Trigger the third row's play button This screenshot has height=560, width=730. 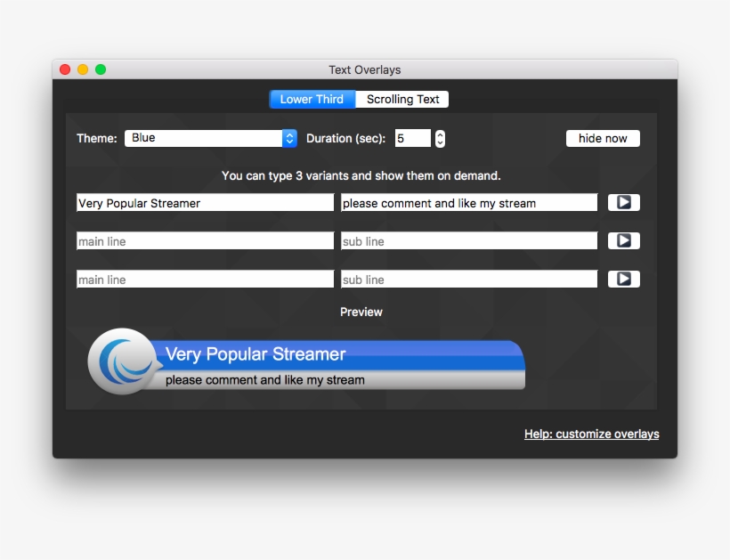(623, 280)
